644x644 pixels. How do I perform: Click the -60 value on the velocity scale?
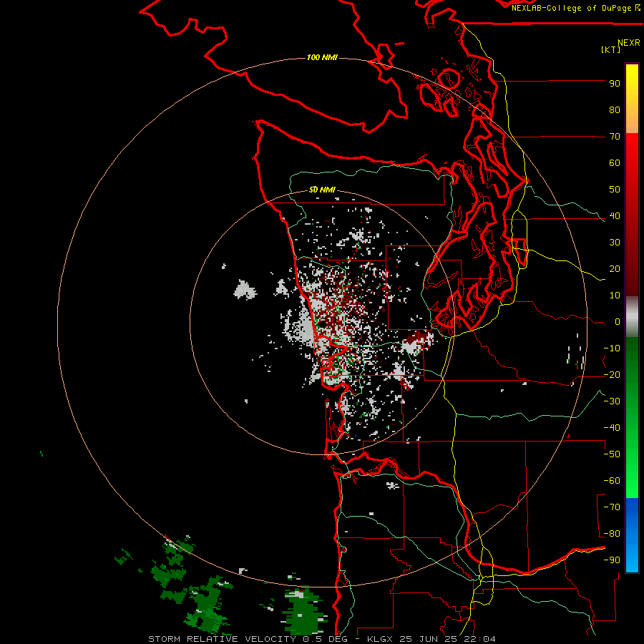click(x=612, y=481)
